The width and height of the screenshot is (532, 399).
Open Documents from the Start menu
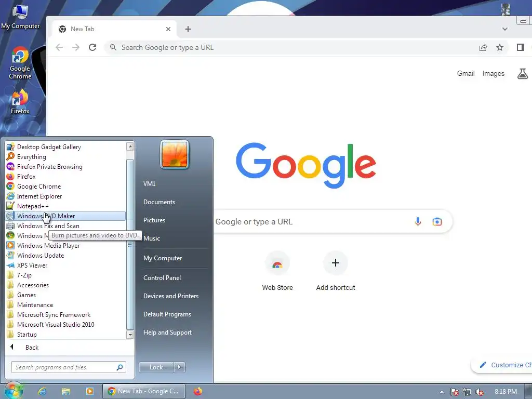tap(159, 202)
